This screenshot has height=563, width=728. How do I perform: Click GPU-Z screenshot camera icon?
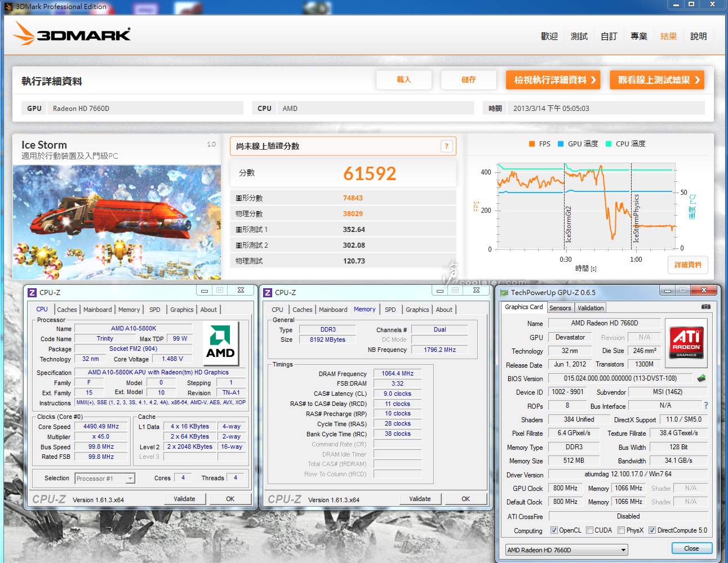coord(705,307)
